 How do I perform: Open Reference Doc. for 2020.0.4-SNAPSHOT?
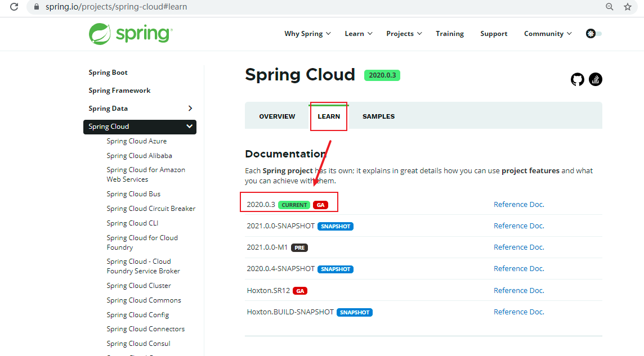click(x=518, y=268)
